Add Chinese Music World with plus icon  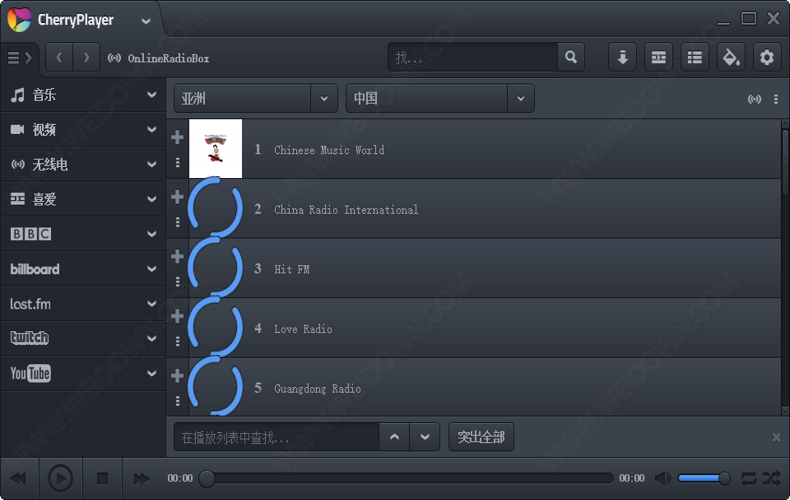(x=177, y=137)
